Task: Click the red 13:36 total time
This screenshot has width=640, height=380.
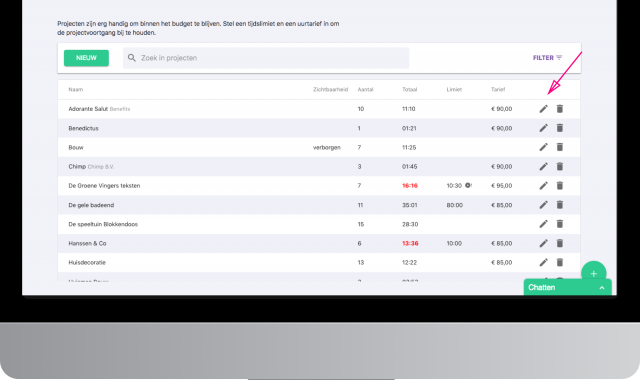Action: coord(410,243)
